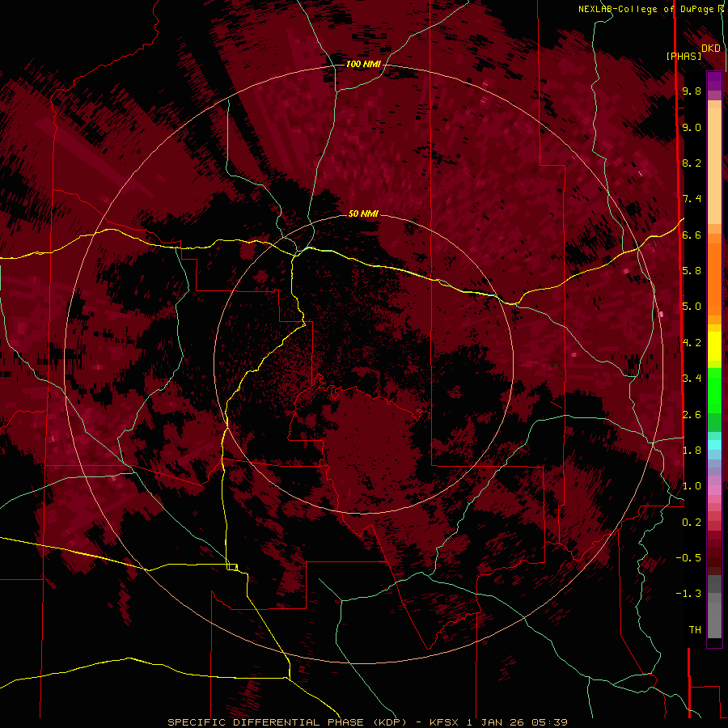Click the -0.5 legend value

[x=688, y=558]
